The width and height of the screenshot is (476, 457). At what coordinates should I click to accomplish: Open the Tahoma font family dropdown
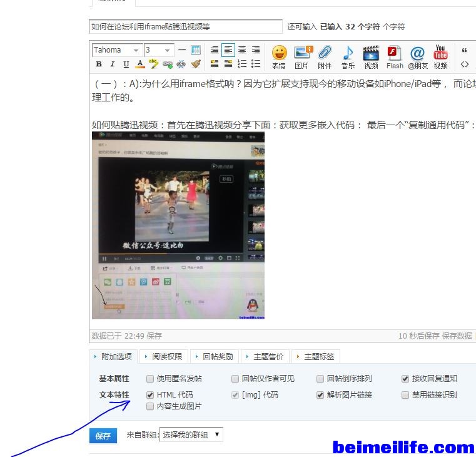click(117, 50)
